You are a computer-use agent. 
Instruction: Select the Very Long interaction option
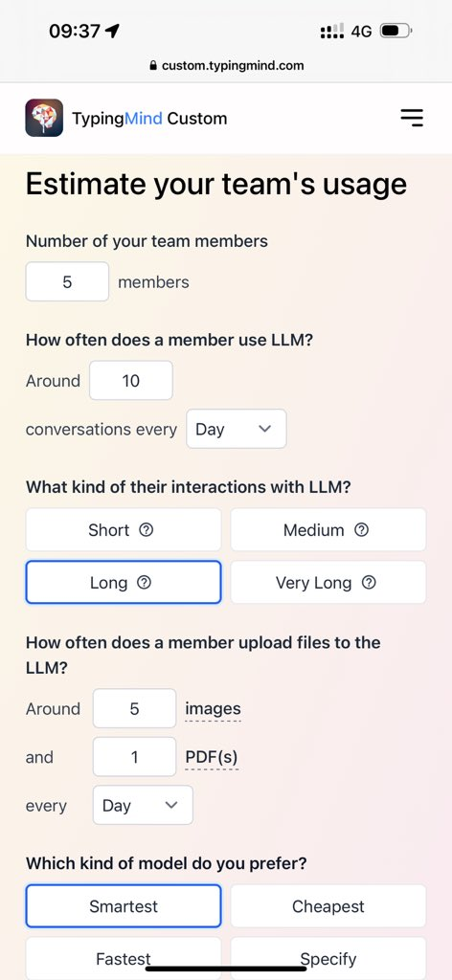[x=328, y=583]
